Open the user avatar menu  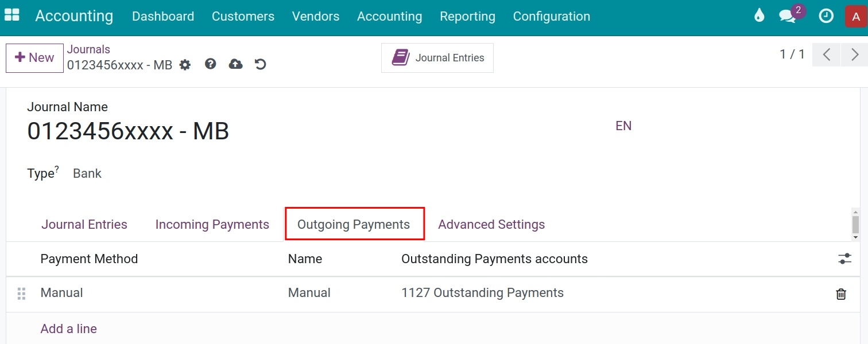(856, 16)
